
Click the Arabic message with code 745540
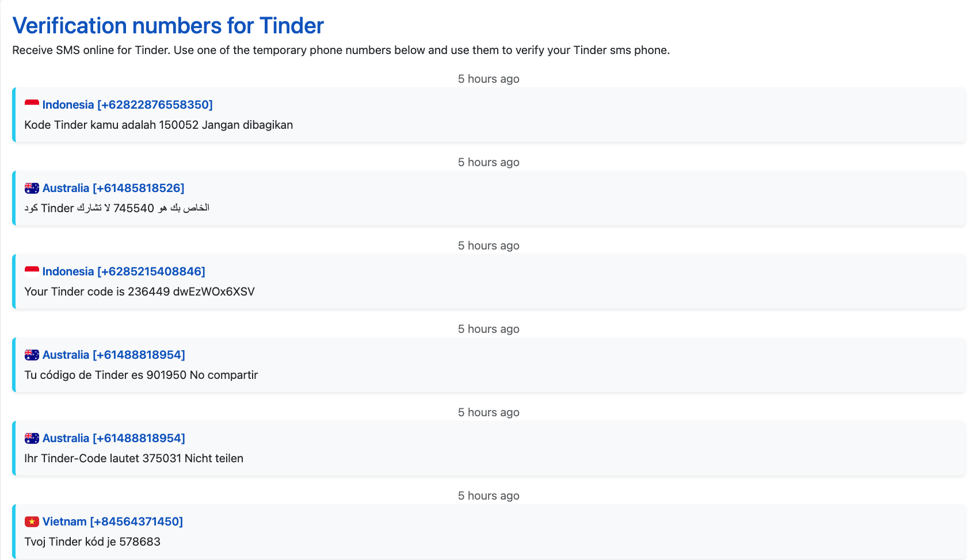coord(117,208)
